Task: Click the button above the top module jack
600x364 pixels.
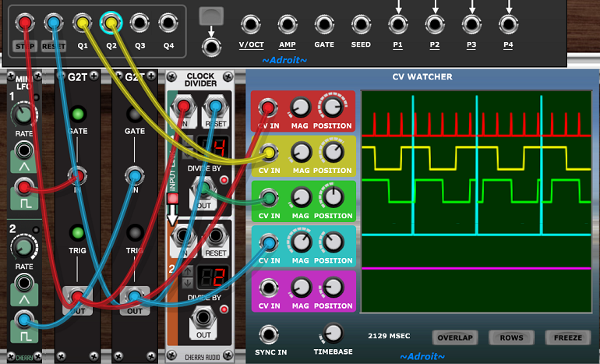Action: 211,16
